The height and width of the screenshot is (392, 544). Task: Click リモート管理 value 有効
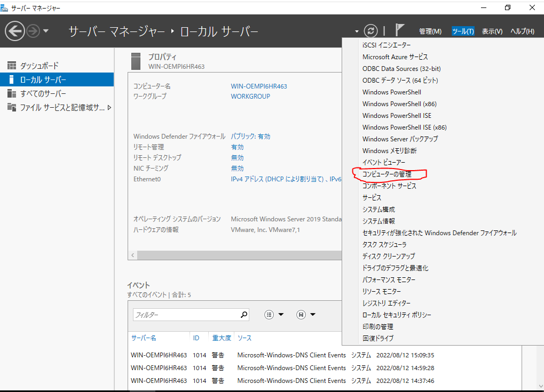coord(238,147)
